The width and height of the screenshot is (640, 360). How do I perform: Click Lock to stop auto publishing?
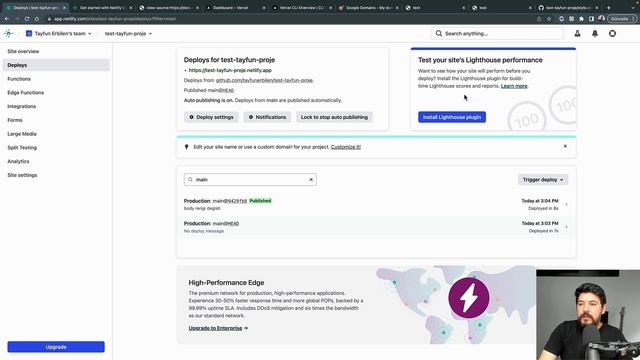click(x=334, y=117)
